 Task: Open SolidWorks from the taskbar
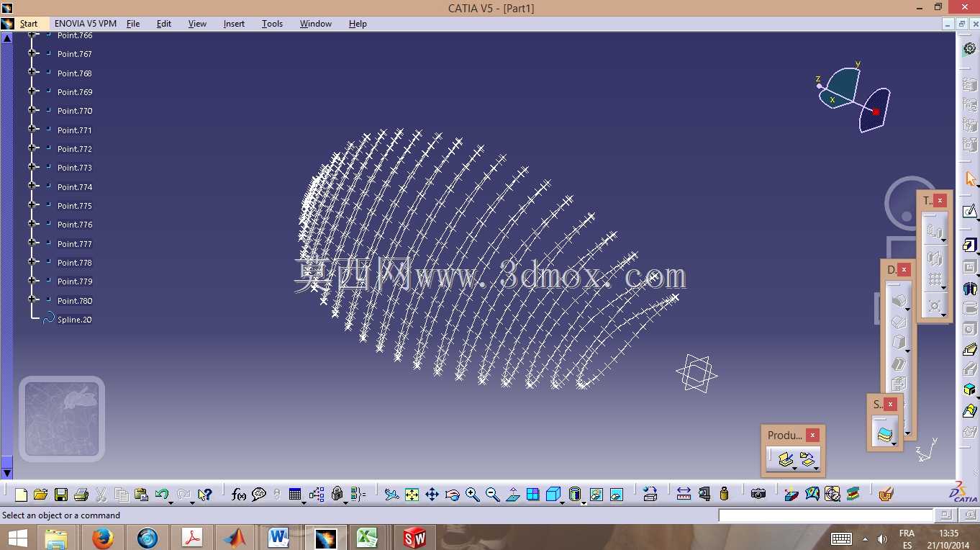[414, 538]
